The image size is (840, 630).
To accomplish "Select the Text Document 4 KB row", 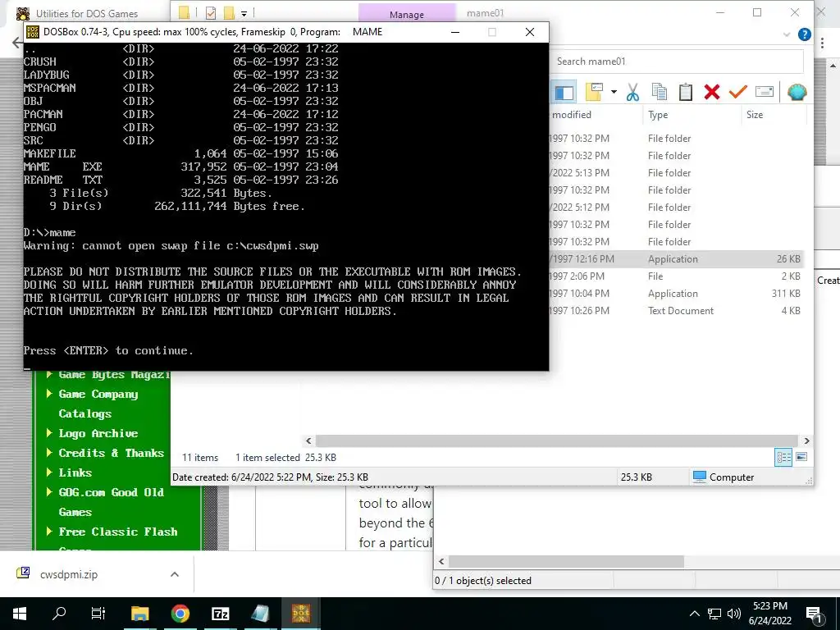I will (677, 311).
